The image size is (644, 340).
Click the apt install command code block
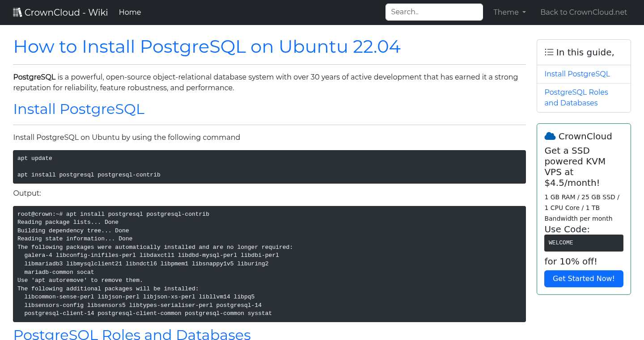[269, 167]
